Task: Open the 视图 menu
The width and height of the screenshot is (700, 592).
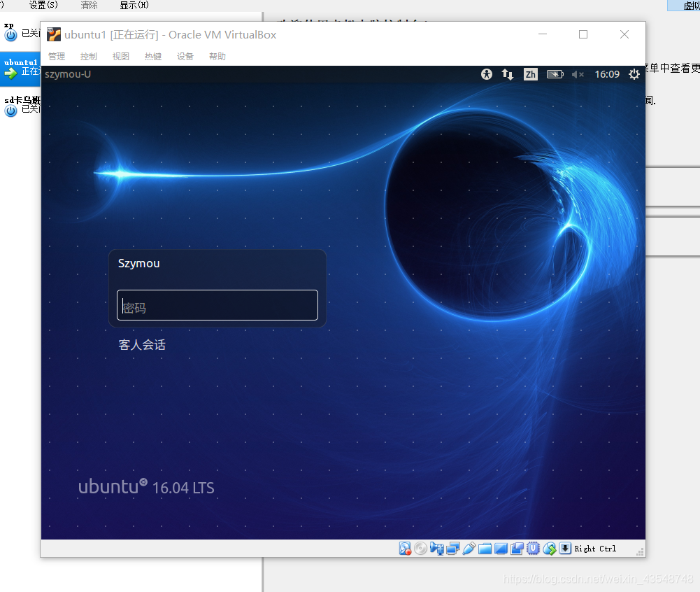Action: (x=120, y=56)
